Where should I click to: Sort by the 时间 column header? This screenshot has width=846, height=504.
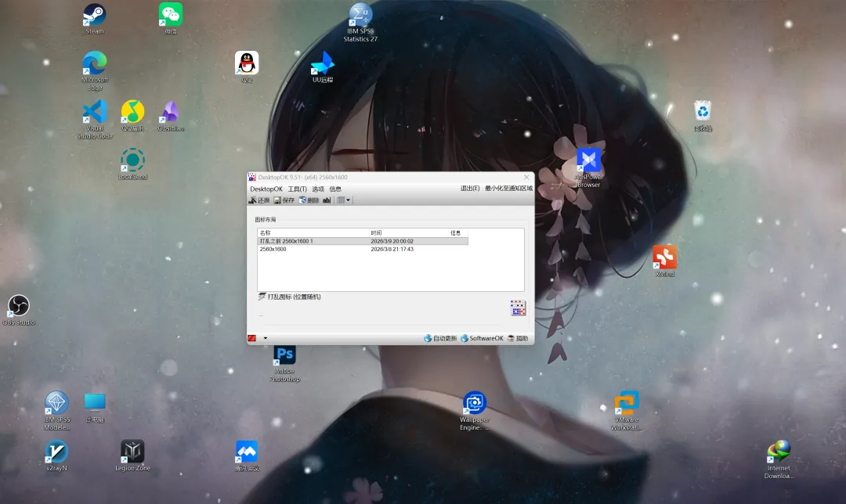[x=408, y=233]
